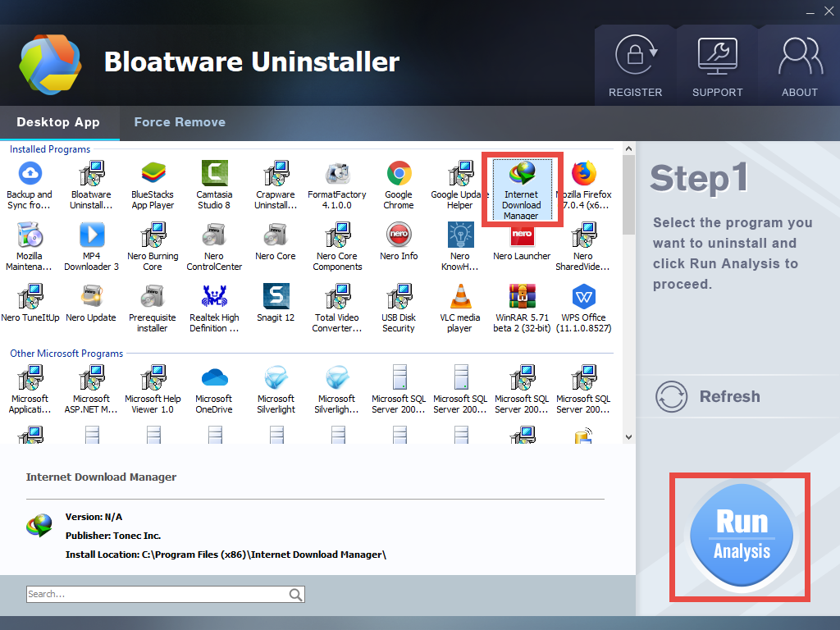Viewport: 840px width, 630px height.
Task: Pick FormatFactory 4.1.0.0 program
Action: 337,185
